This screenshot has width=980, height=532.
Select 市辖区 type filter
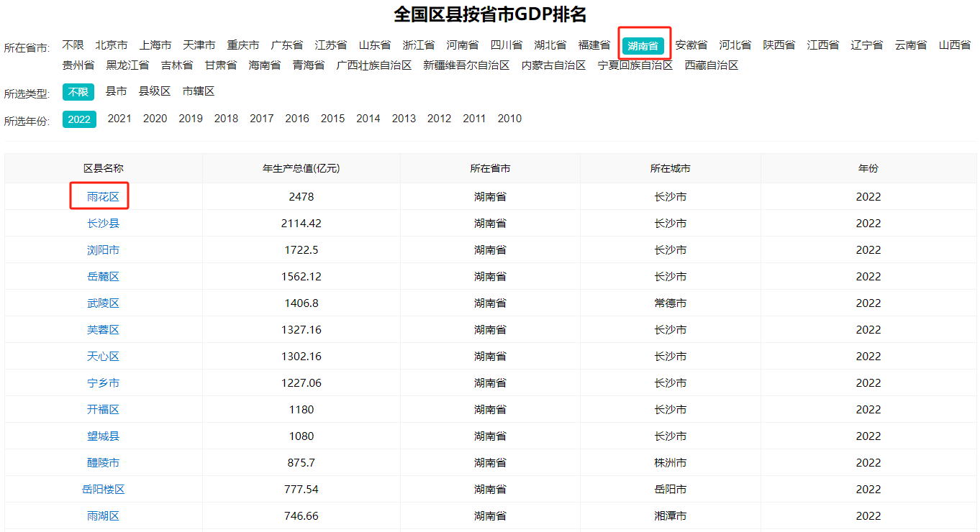pos(199,92)
